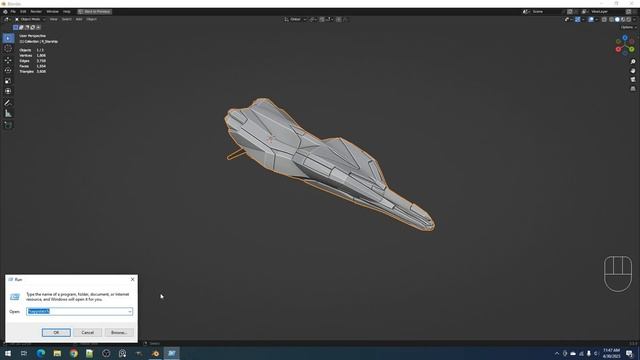Click OK in the Run dialog
The height and width of the screenshot is (360, 640).
56,333
